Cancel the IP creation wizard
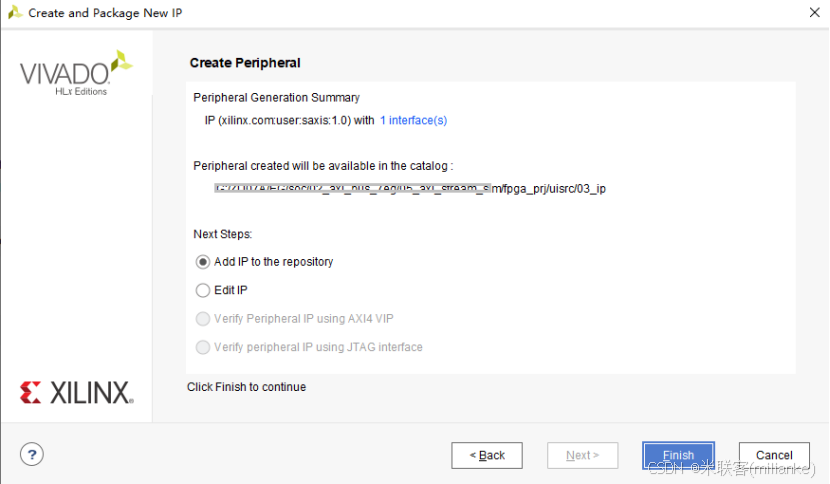This screenshot has height=484, width=830. coord(774,455)
